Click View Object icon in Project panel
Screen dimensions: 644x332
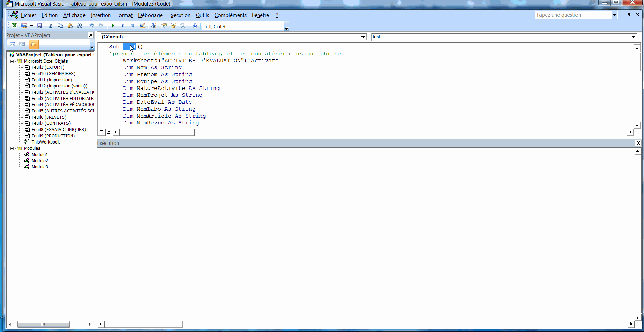pyautogui.click(x=22, y=44)
